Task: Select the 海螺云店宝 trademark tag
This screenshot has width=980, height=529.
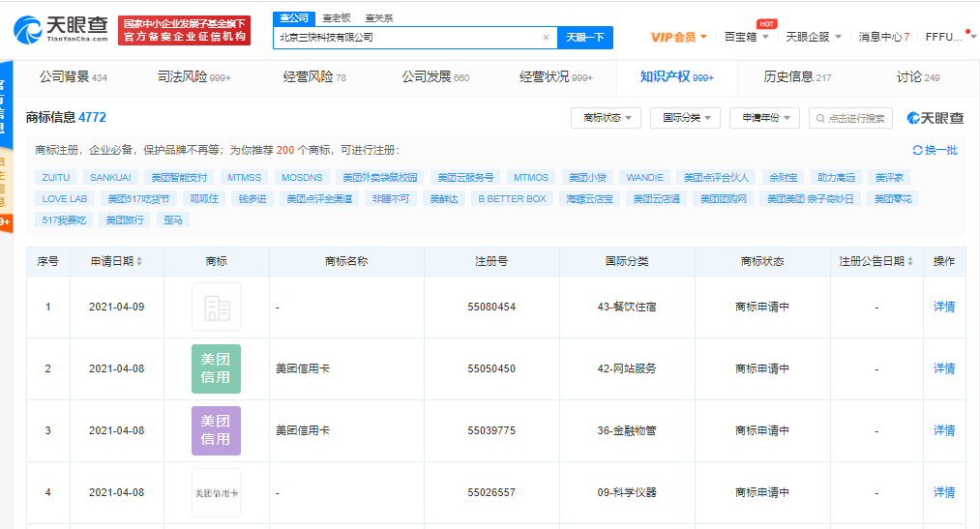Action: click(x=589, y=198)
